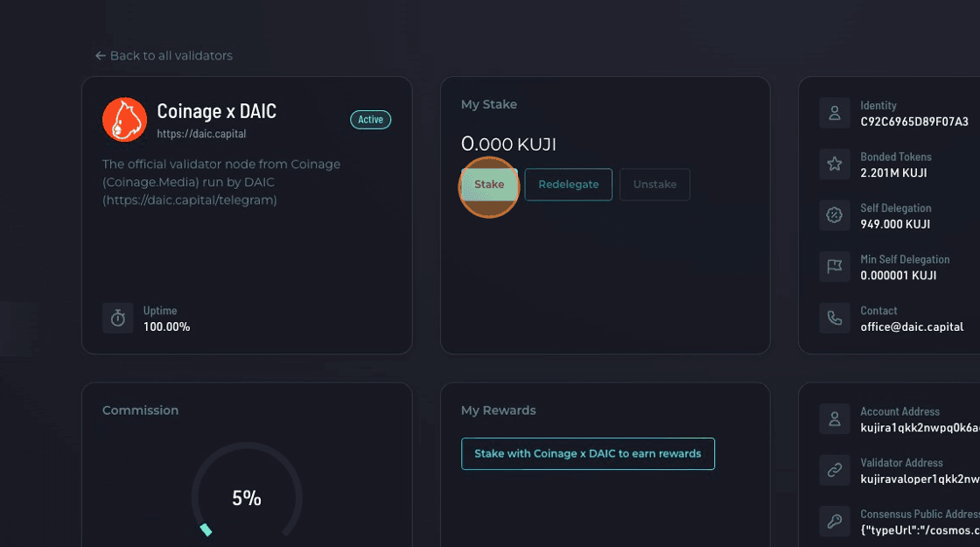Click the Bonded Tokens star icon
The image size is (980, 547).
[835, 164]
